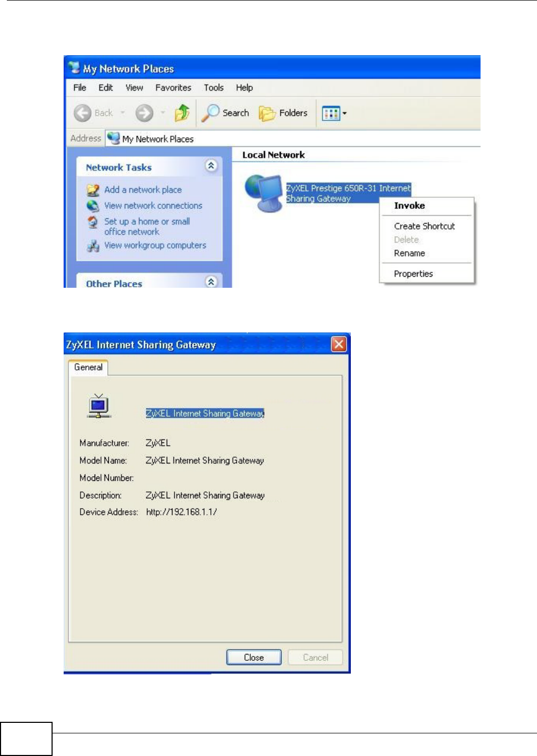Choose Create Shortcut from the context menu
Screen dimensions: 537x756
pos(424,226)
